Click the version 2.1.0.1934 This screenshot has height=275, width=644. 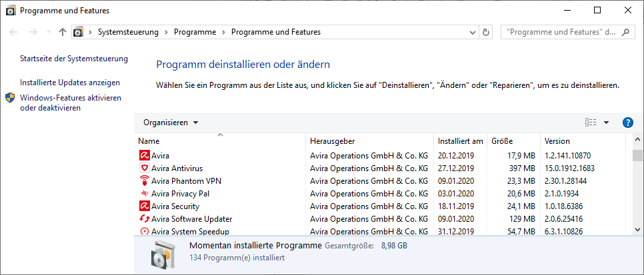coord(561,193)
